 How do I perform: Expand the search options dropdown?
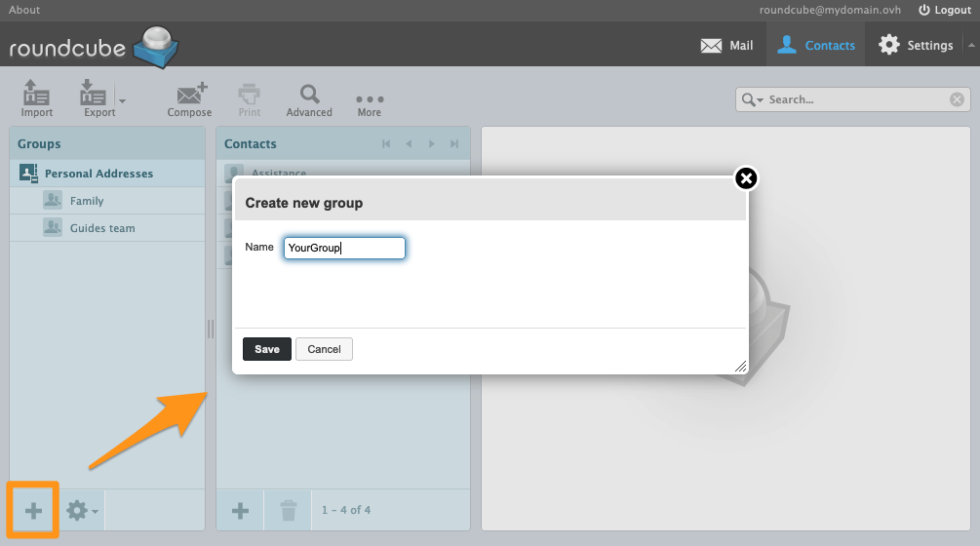click(753, 99)
